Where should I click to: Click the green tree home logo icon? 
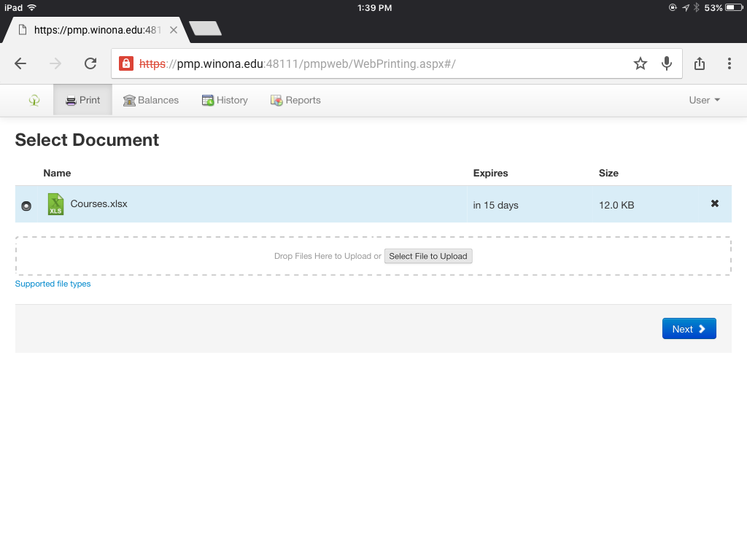point(34,101)
